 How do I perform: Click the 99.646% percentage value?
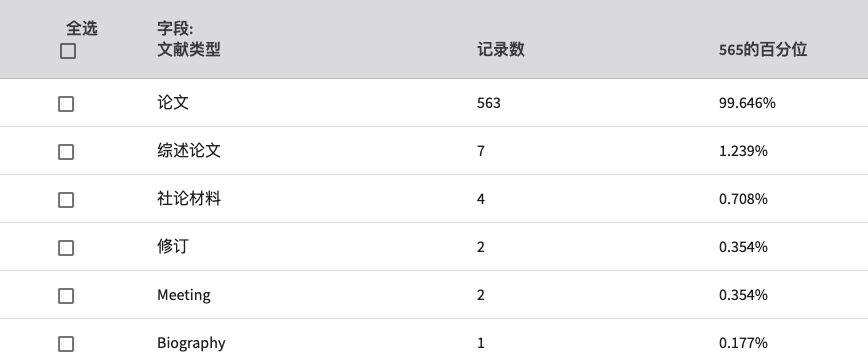pyautogui.click(x=747, y=103)
